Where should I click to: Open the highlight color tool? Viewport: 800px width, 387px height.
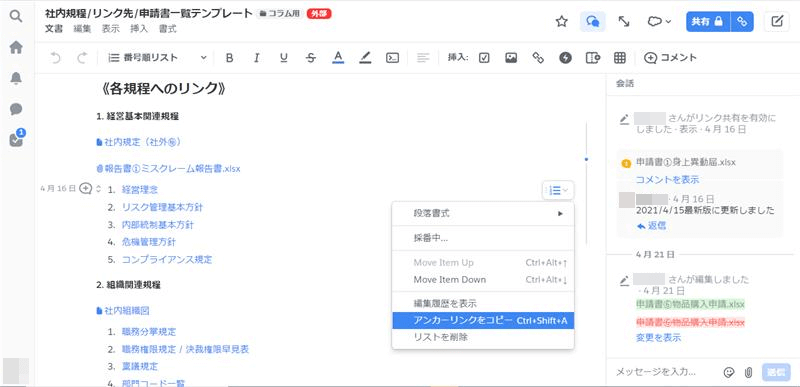[365, 58]
